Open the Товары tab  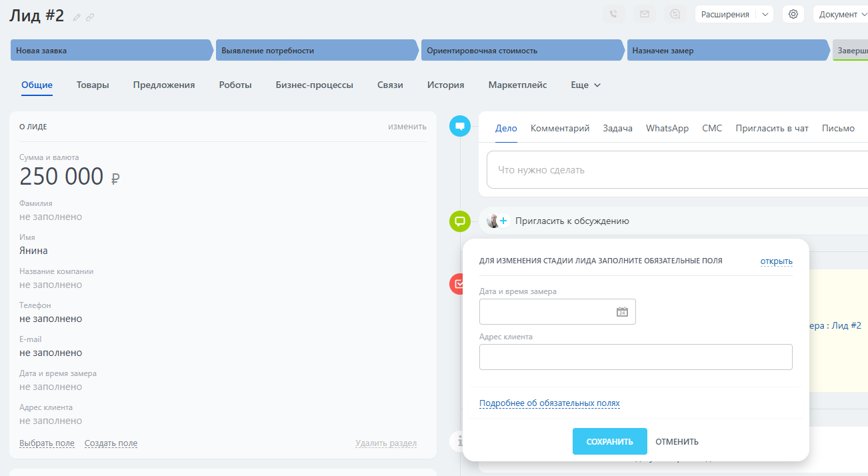(93, 85)
